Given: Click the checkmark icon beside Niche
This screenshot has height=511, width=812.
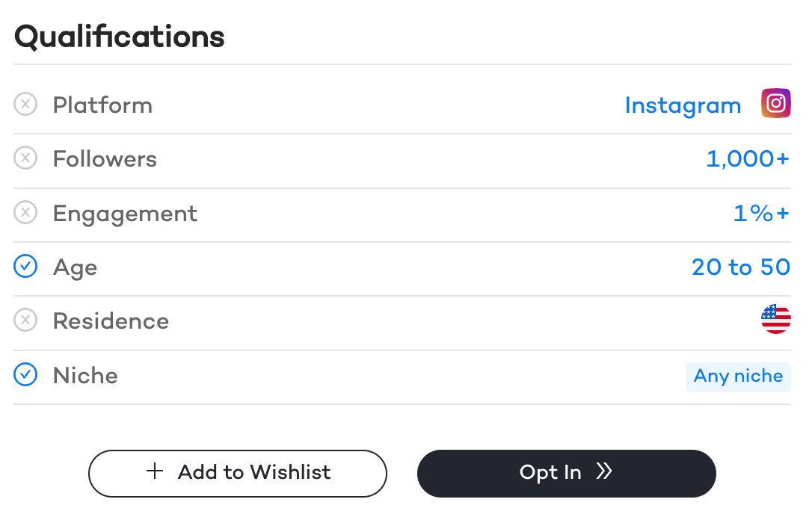Looking at the screenshot, I should 25,374.
